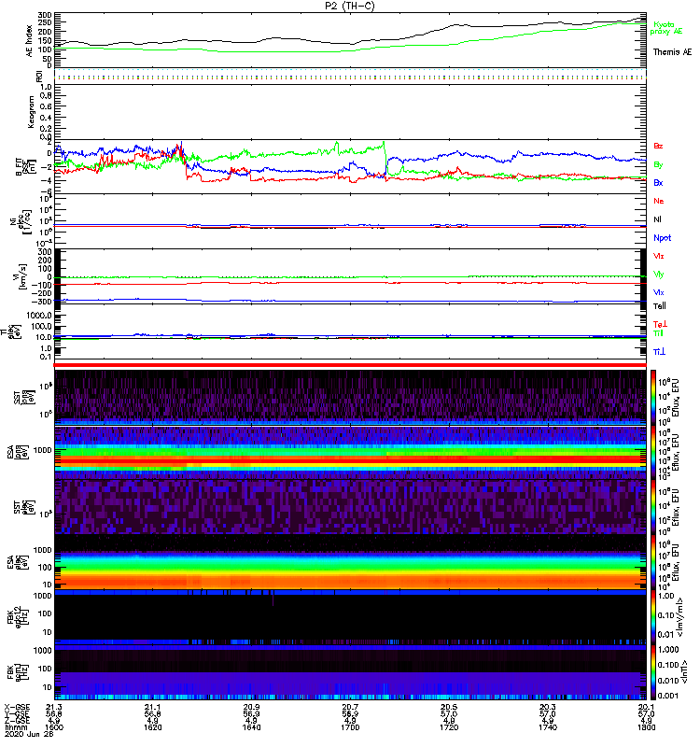This screenshot has width=700, height=747.
Task: Click the X-GSE value "20.9"
Action: click(x=251, y=707)
